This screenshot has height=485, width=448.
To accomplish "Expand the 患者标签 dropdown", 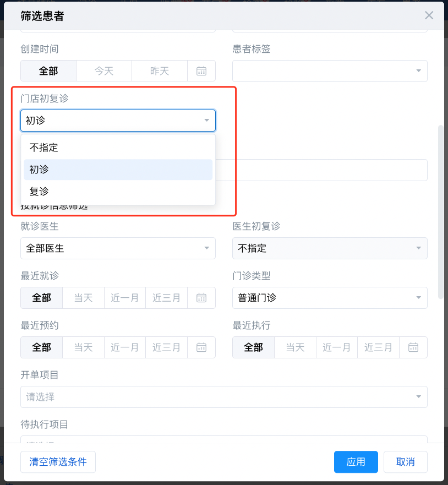I will point(330,71).
